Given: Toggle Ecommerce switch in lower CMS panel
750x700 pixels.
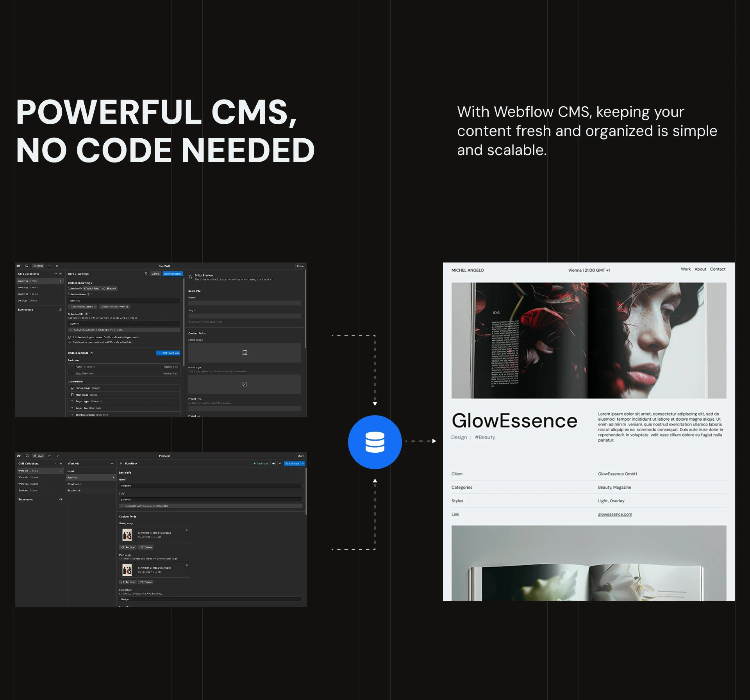Looking at the screenshot, I should pos(61,500).
